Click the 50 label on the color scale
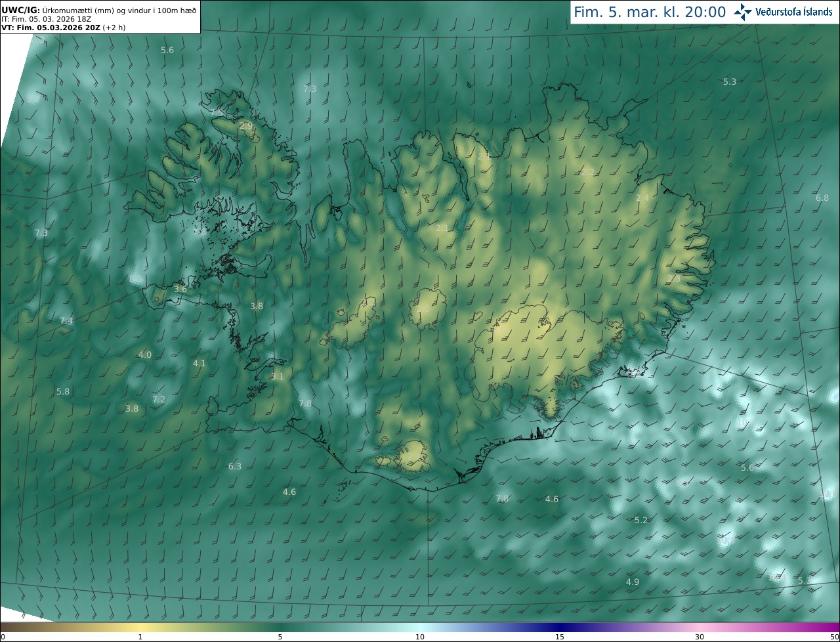Screen dimensions: 840x642 pos(834,637)
